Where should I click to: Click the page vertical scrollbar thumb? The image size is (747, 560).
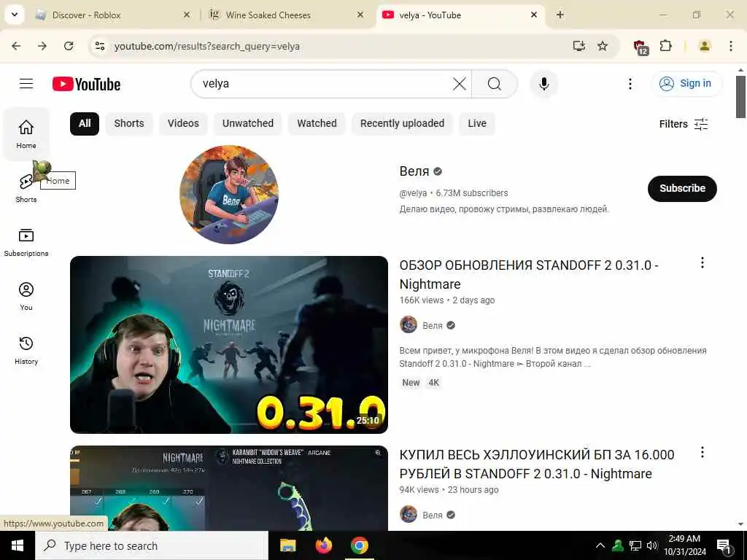[x=740, y=97]
